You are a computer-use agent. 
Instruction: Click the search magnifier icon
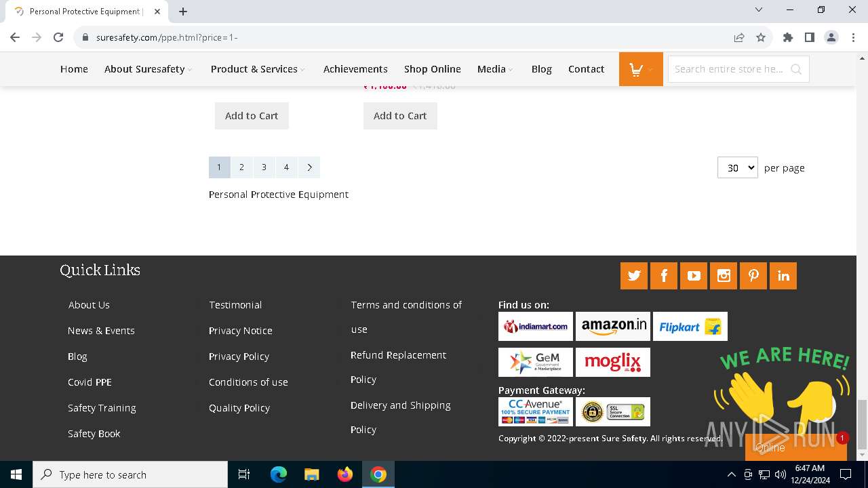(796, 69)
